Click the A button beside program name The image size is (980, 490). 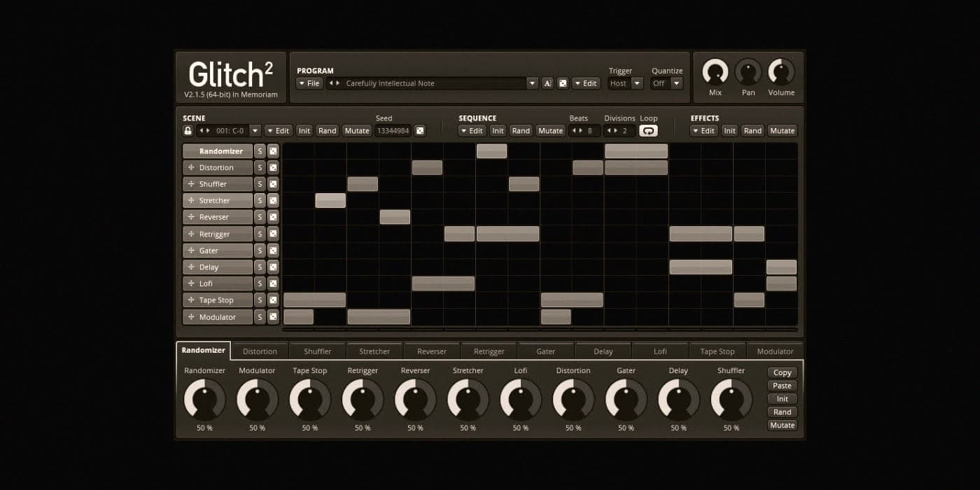click(x=547, y=83)
